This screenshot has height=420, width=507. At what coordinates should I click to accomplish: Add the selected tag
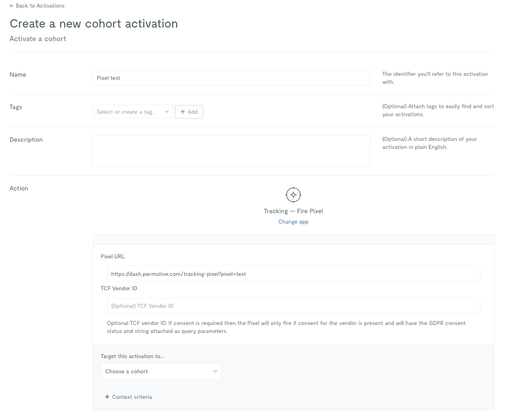tap(189, 112)
